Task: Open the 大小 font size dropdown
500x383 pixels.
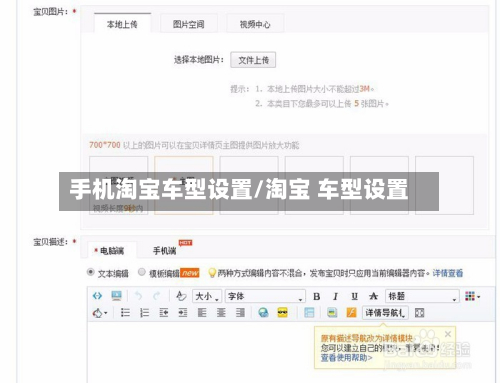Action: point(207,296)
